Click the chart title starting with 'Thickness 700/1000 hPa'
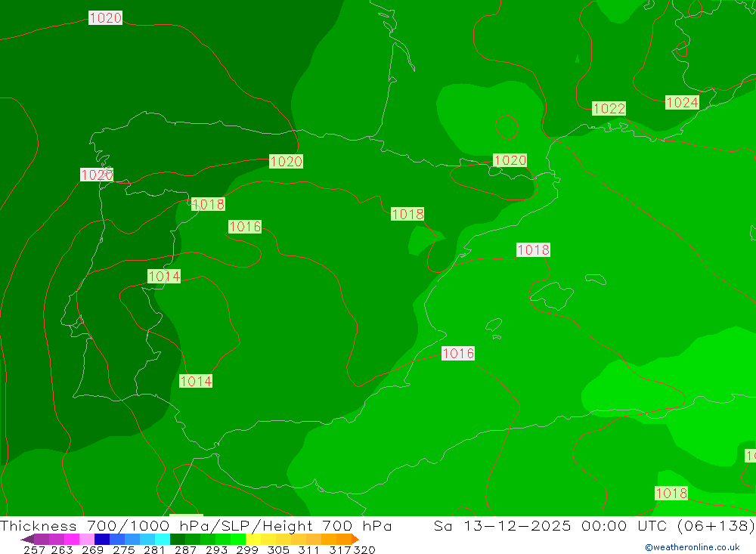756x554 pixels. pos(196,525)
